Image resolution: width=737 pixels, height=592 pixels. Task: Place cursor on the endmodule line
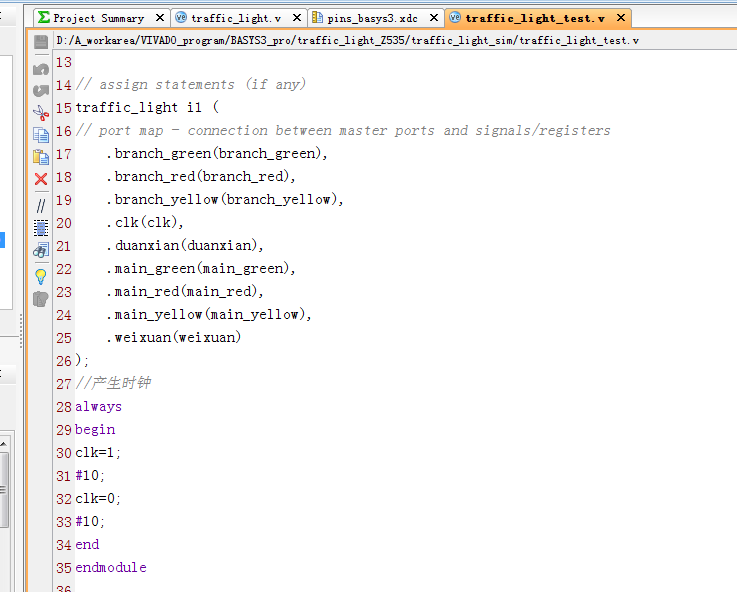(111, 567)
